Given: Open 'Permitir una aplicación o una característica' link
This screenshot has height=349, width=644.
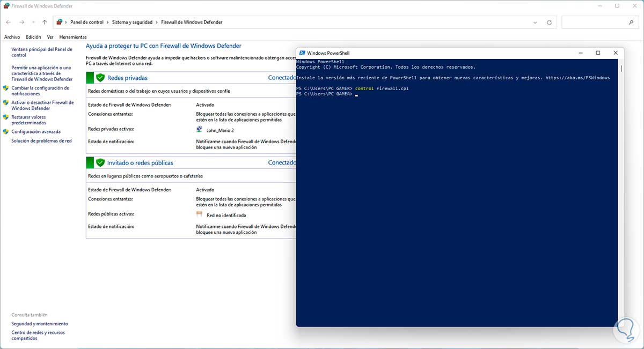Looking at the screenshot, I should point(42,73).
